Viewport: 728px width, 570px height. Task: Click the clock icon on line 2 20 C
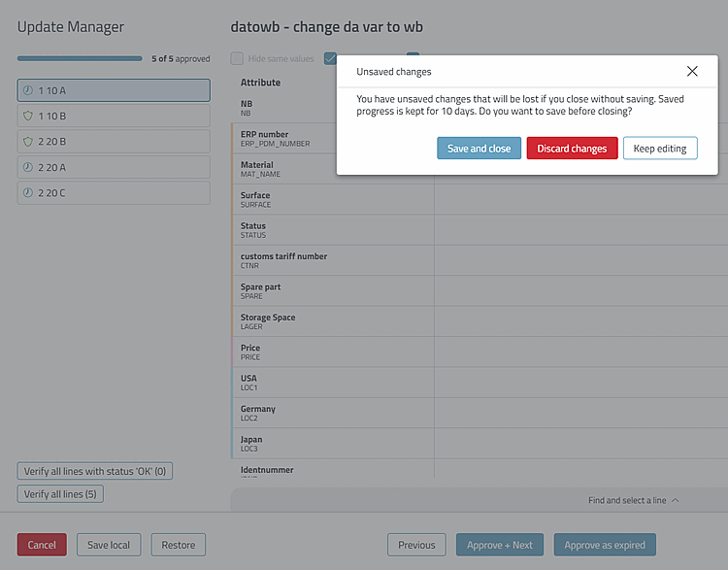(x=28, y=192)
